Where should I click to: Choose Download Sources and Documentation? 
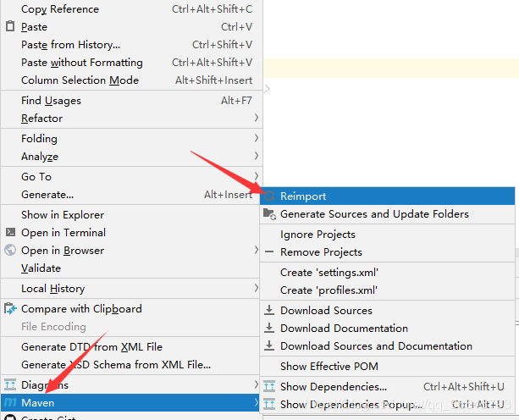(x=387, y=346)
